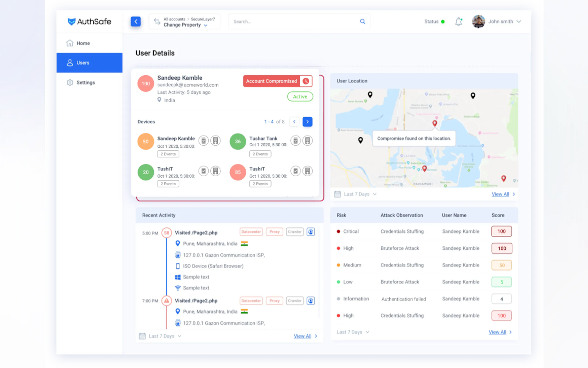Click Tushar Tank device's clipboard check icon
The image size is (588, 368).
(296, 141)
